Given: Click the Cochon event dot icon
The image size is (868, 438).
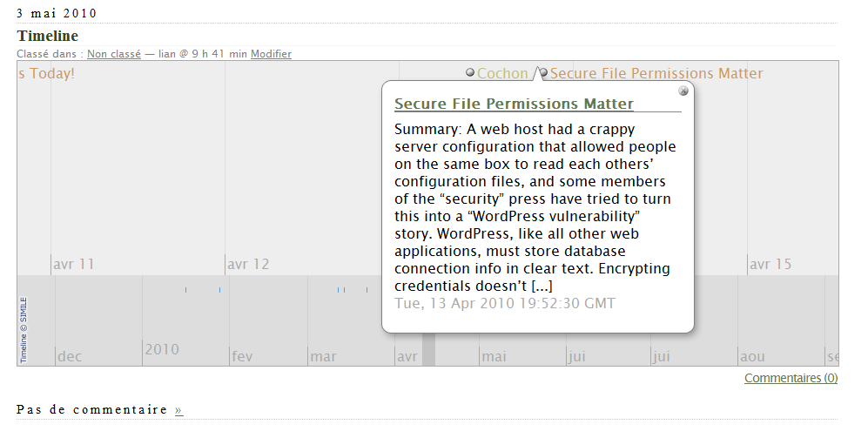Looking at the screenshot, I should (470, 72).
